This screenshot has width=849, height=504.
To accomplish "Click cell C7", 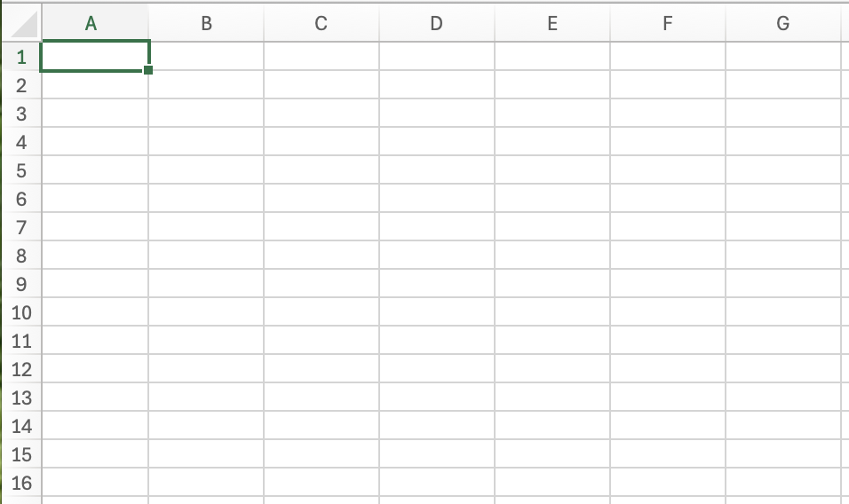I will coord(321,227).
